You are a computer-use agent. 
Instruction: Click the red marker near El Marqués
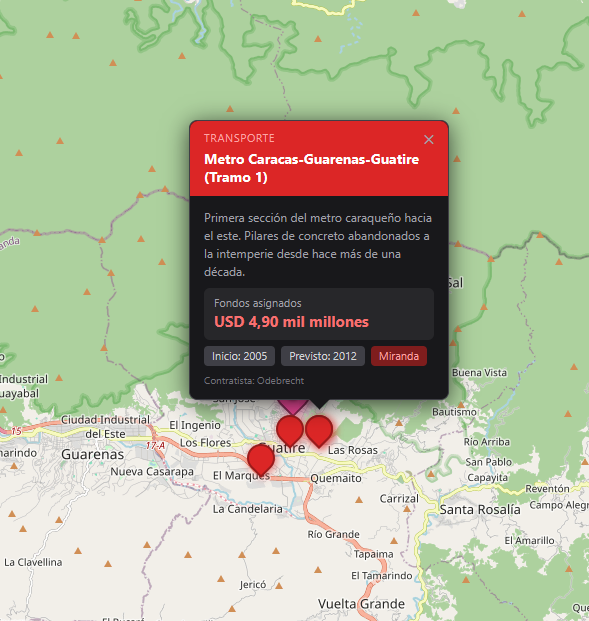(x=261, y=459)
